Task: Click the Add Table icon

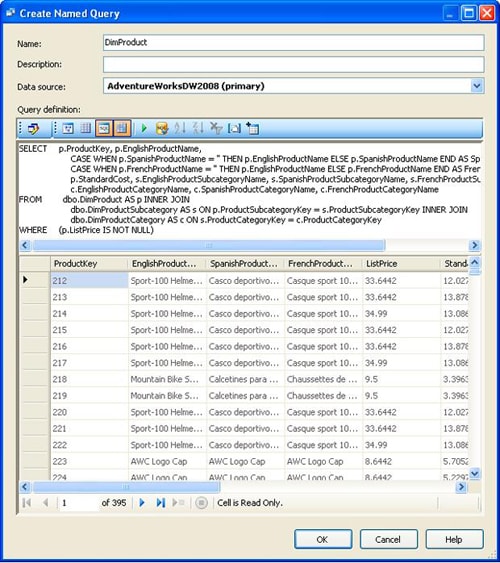Action: coord(252,129)
